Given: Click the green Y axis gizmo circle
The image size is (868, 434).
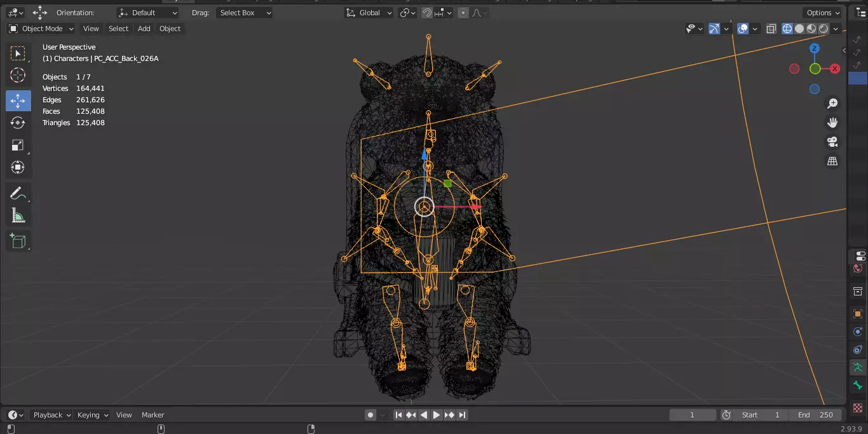Looking at the screenshot, I should click(815, 69).
